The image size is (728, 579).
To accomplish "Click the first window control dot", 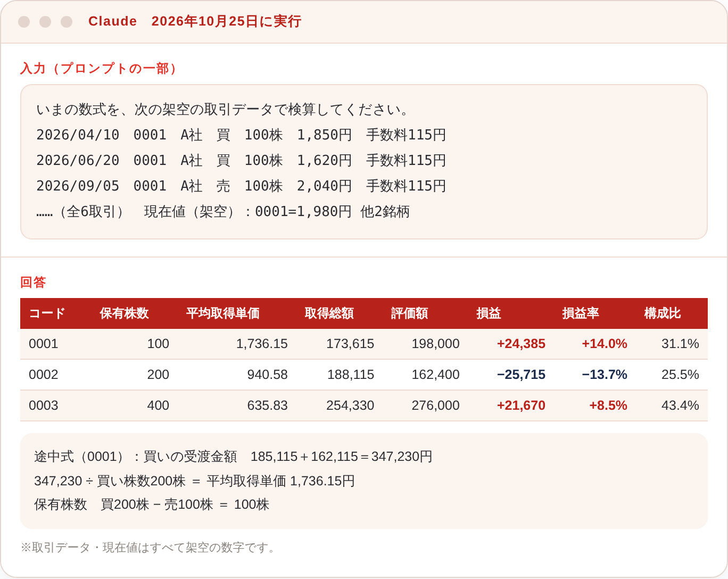I will point(24,21).
